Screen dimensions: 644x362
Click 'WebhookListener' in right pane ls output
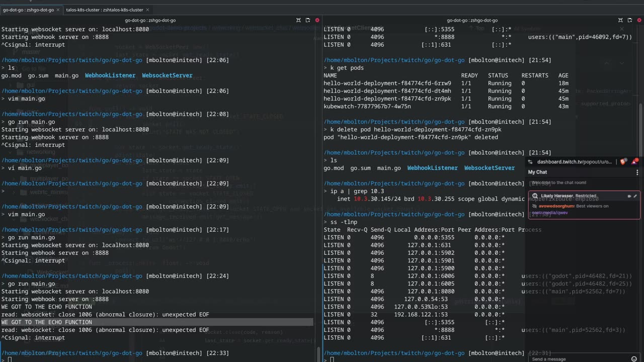(433, 168)
